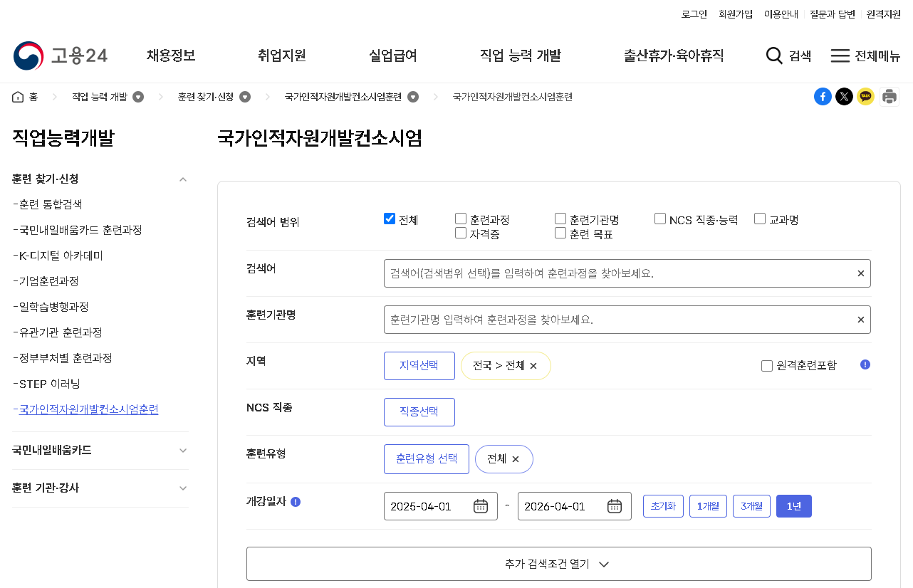Screen dimensions: 913x588
Task: Share the page via the Facebook icon
Action: 823,96
